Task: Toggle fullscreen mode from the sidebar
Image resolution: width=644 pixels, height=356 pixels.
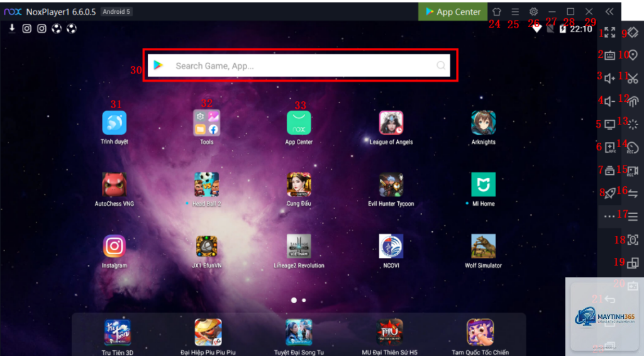Action: coord(610,33)
